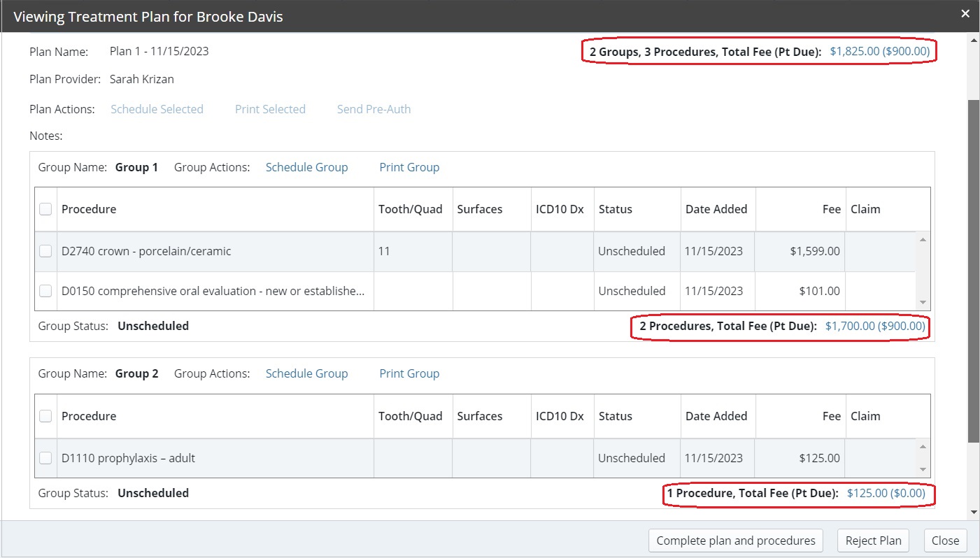Click the dialog's main scrollbar up arrow

point(974,39)
